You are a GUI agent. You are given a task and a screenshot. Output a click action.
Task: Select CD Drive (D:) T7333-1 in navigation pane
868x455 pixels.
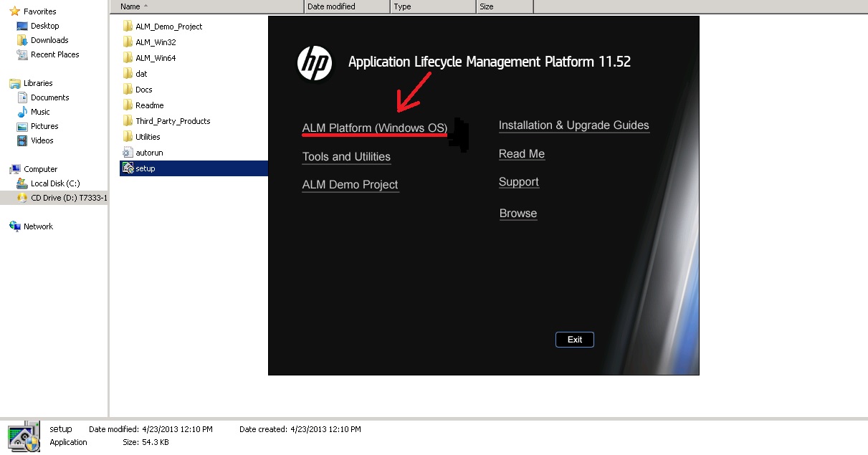pos(69,198)
